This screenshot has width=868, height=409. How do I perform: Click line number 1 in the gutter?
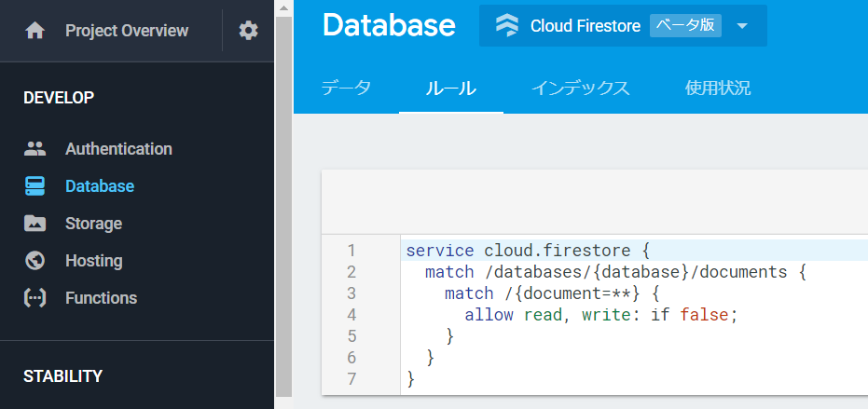pos(351,251)
